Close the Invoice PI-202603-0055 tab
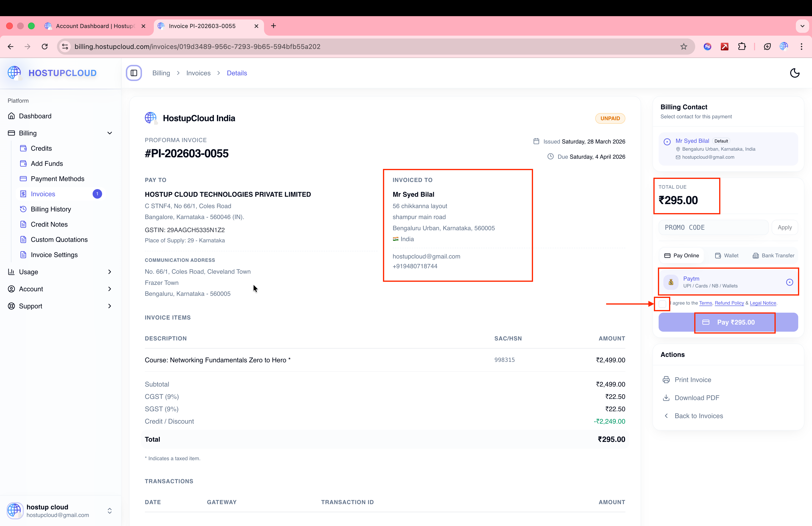812x526 pixels. [256, 26]
